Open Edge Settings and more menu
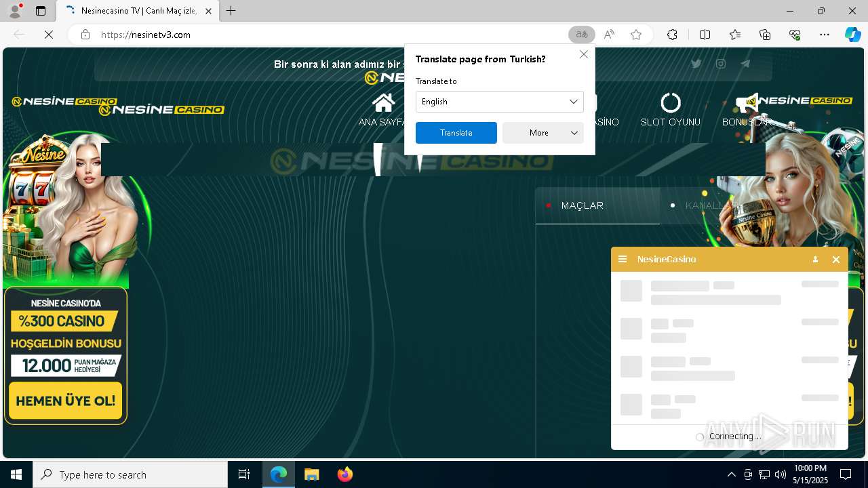This screenshot has width=868, height=488. point(825,35)
